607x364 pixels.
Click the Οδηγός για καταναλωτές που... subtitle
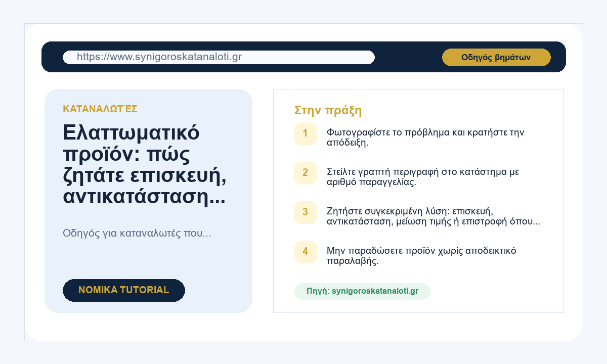pos(137,234)
